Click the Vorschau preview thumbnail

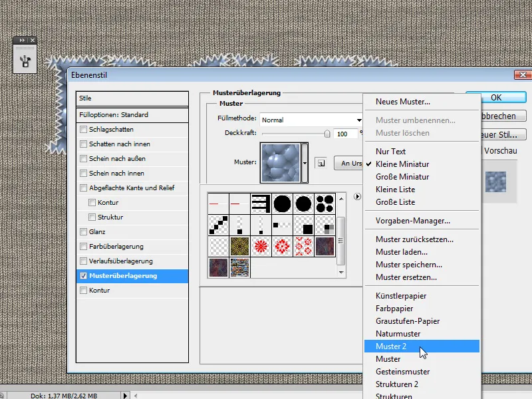[x=495, y=182]
